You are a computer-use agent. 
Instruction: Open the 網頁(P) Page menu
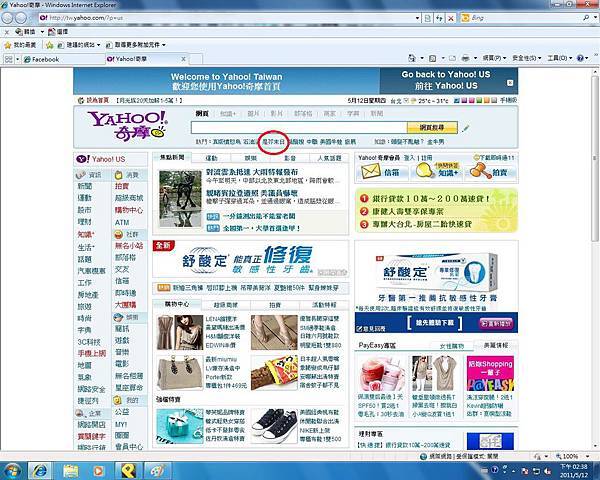(494, 58)
